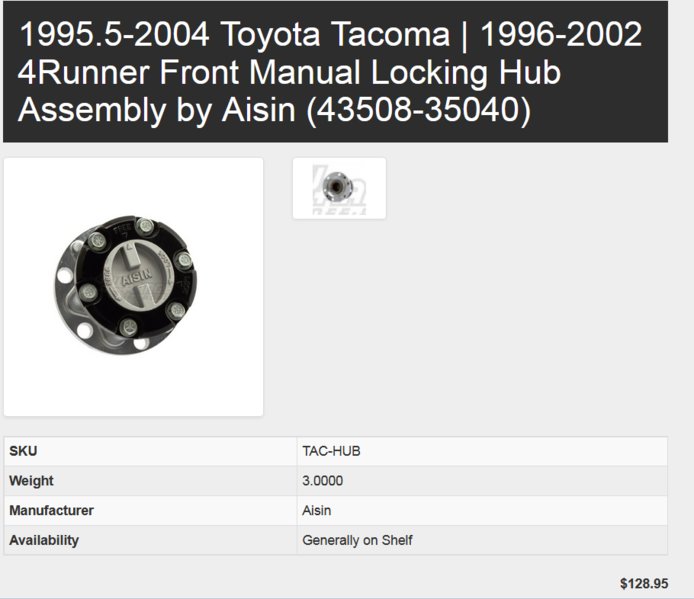Viewport: 694px width, 599px height.
Task: Open the small hub thumbnail image
Action: click(339, 189)
